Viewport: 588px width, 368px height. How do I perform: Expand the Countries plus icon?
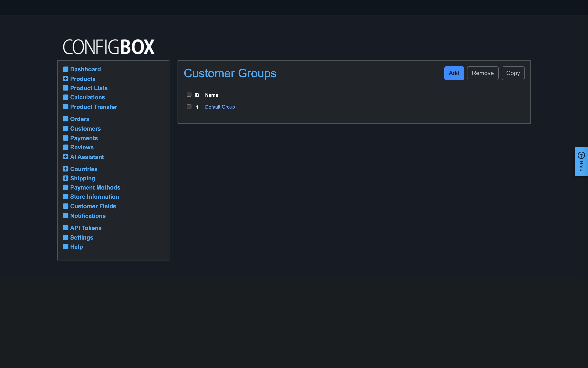pos(66,169)
